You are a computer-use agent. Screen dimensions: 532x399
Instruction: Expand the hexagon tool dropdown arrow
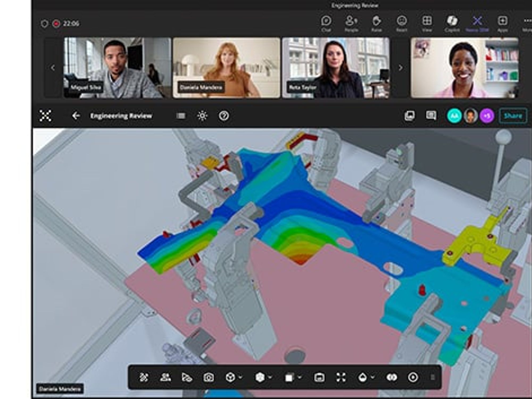point(270,377)
